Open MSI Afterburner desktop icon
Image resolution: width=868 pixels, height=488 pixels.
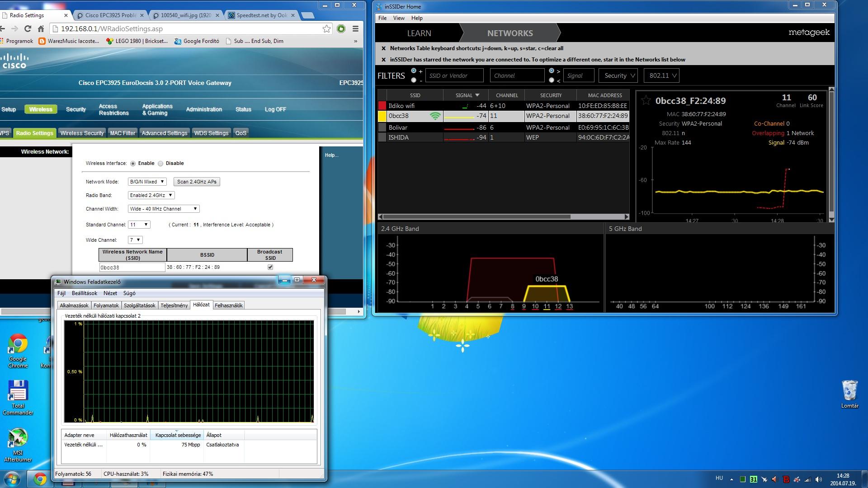click(x=18, y=445)
